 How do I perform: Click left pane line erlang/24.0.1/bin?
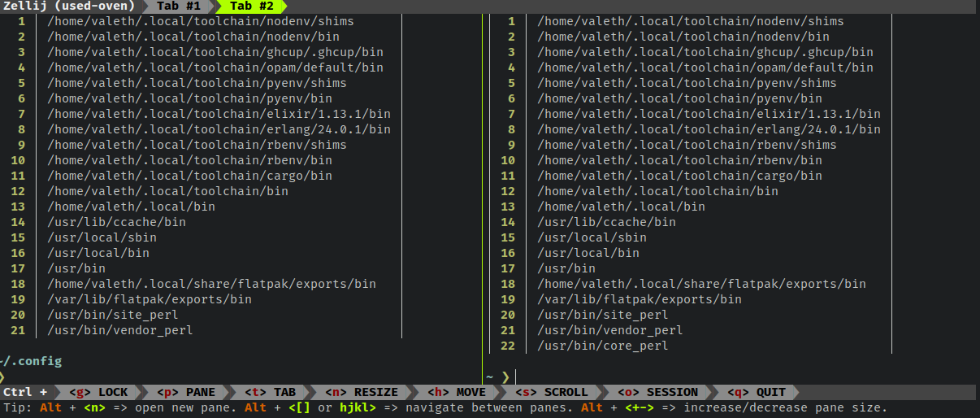(x=219, y=129)
